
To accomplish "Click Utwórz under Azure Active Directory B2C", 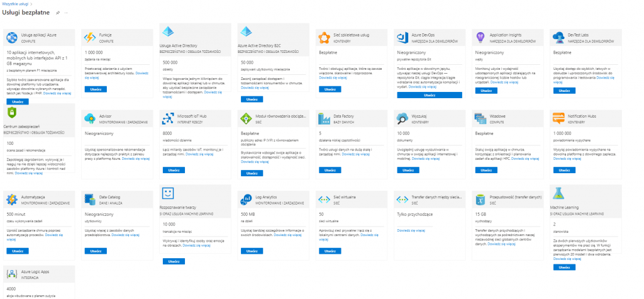I will (x=252, y=99).
